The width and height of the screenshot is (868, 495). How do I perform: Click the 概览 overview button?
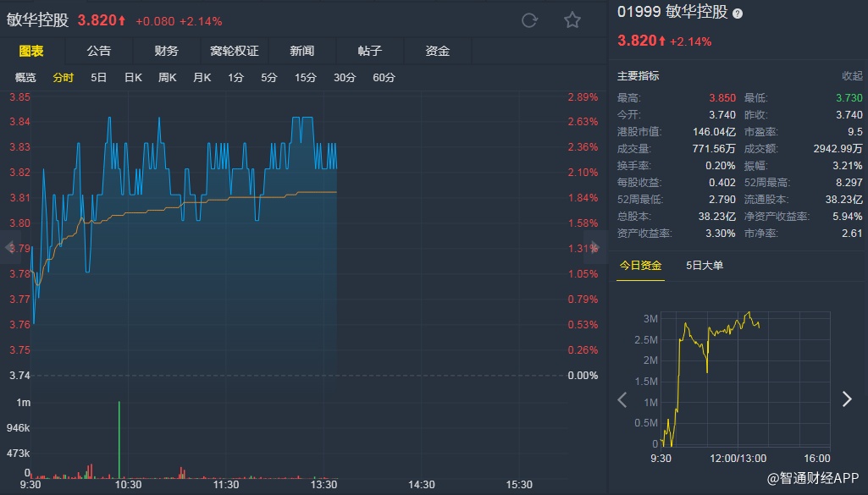click(26, 78)
